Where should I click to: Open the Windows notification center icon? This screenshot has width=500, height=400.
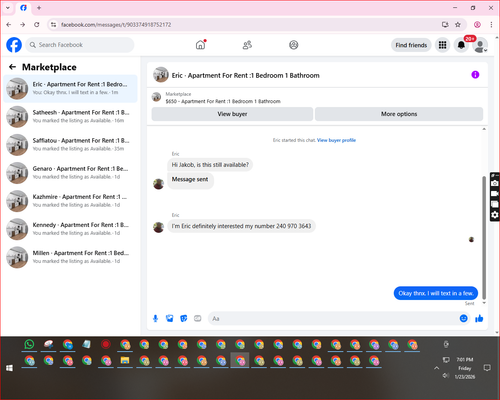(487, 368)
